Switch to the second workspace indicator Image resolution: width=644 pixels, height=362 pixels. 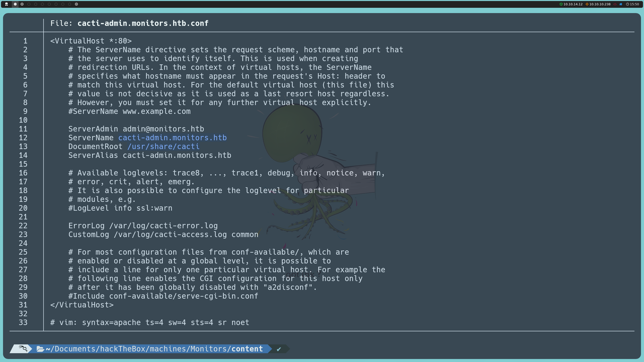22,4
